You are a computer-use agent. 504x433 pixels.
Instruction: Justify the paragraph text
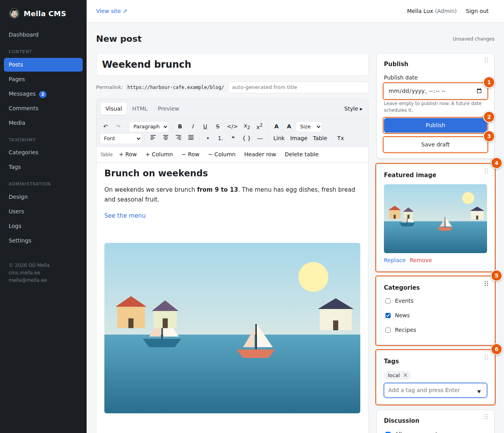[x=191, y=138]
